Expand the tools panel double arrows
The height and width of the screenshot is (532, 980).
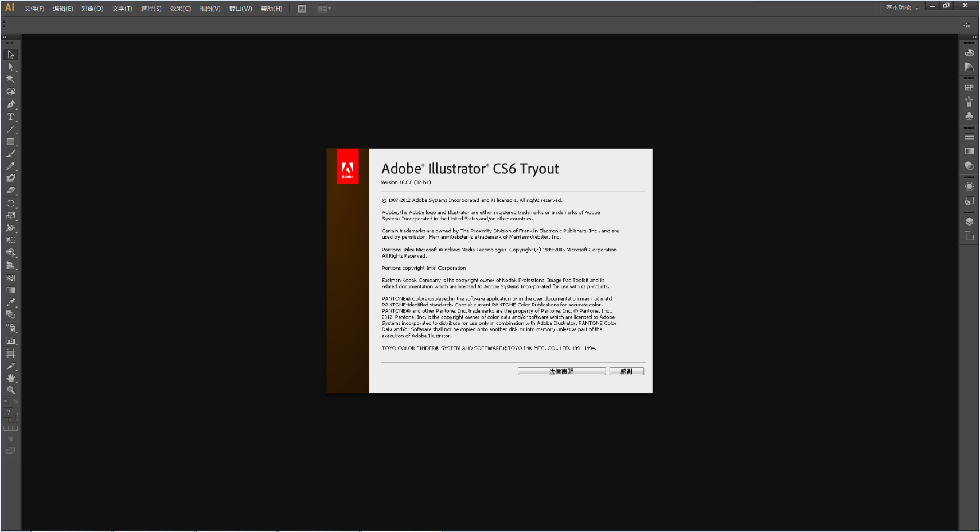[5, 37]
